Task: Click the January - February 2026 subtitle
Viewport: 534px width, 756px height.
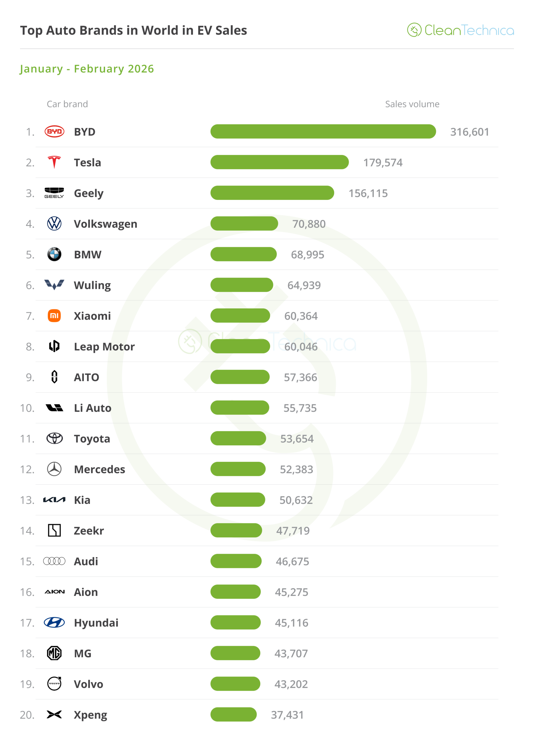Action: click(87, 69)
